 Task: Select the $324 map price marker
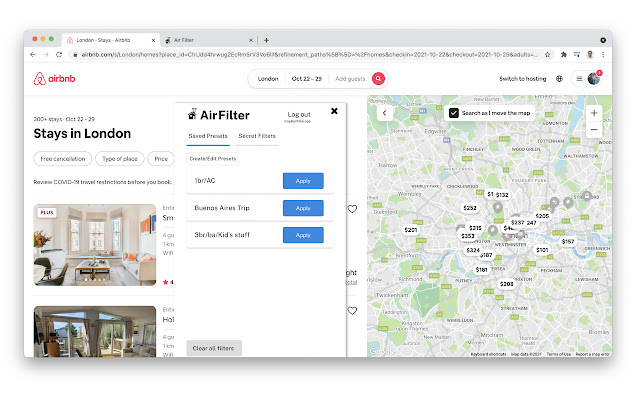tap(473, 250)
